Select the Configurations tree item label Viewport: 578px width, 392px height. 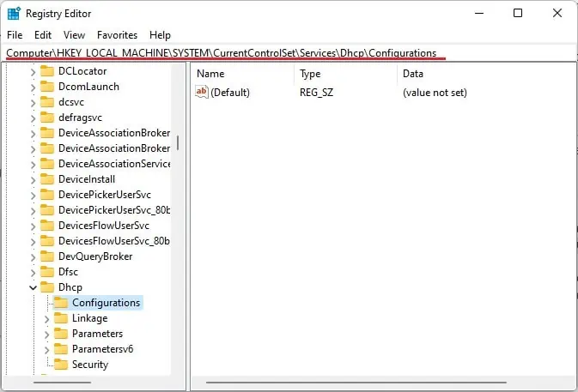(x=106, y=303)
